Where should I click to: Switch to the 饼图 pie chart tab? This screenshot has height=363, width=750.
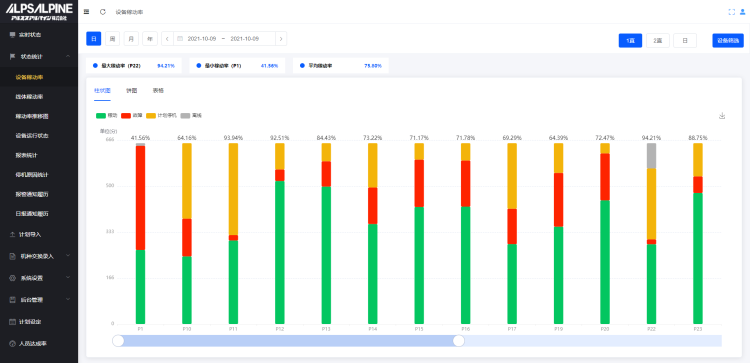pyautogui.click(x=132, y=90)
